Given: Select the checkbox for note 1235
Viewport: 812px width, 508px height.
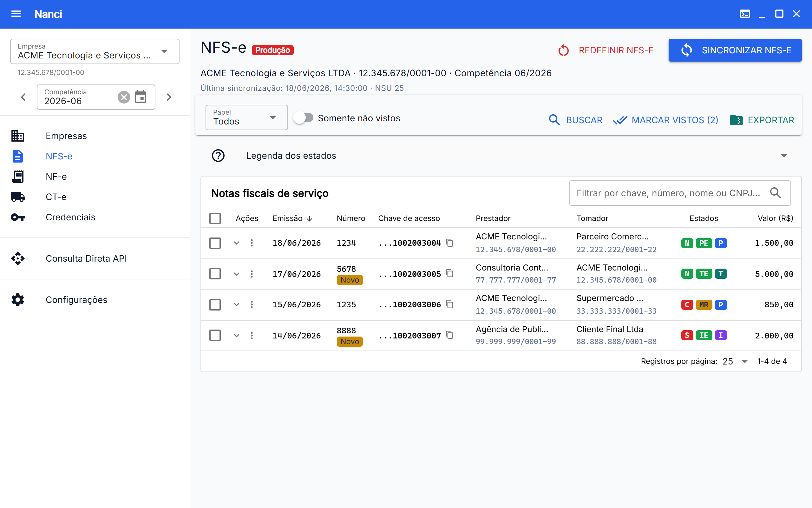Looking at the screenshot, I should [215, 304].
